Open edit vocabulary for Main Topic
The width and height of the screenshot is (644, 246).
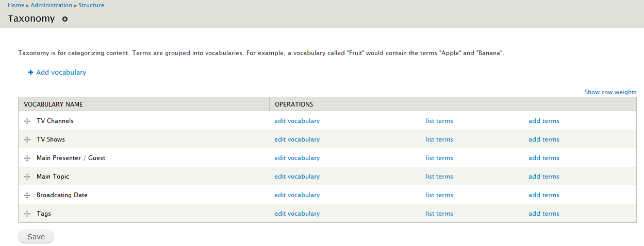(x=296, y=177)
